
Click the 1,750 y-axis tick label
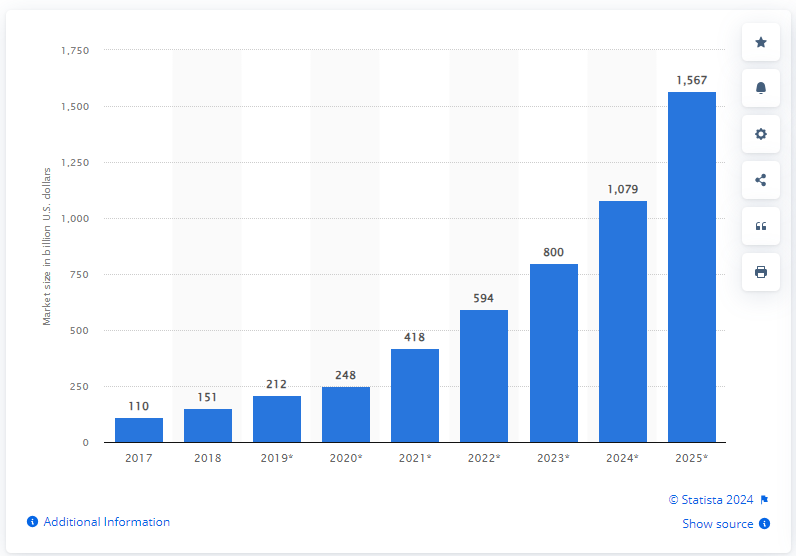(x=75, y=51)
